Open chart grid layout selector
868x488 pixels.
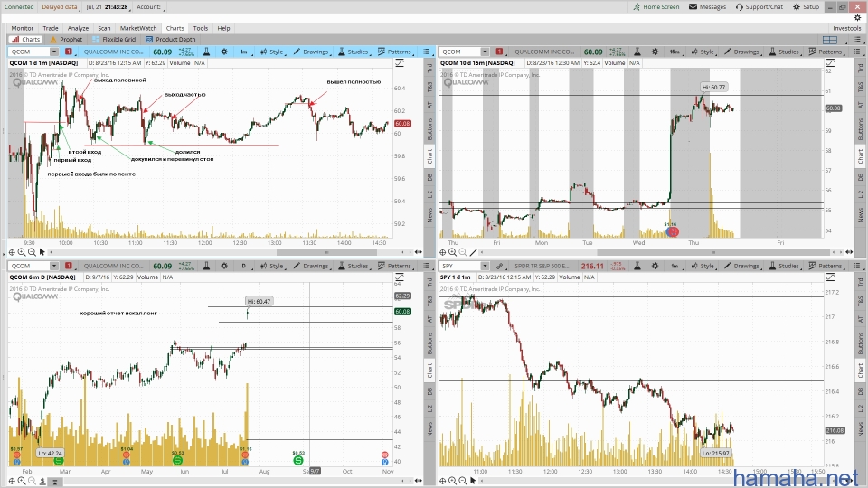click(x=830, y=39)
